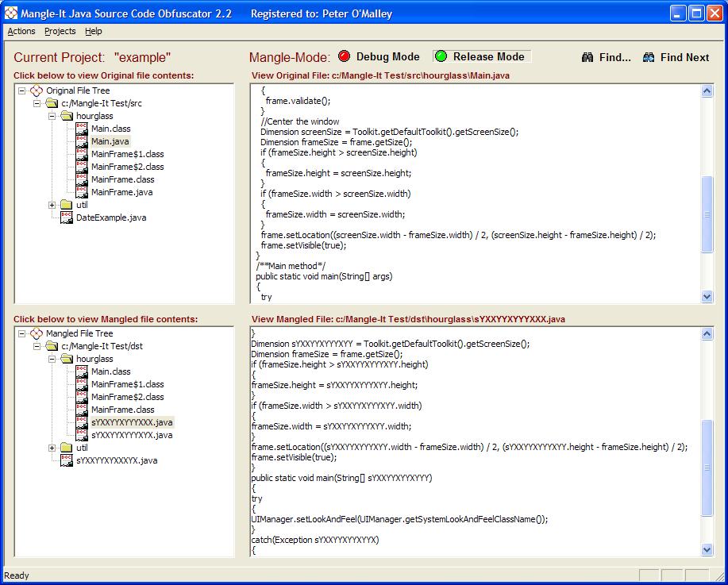Viewport: 728px width, 585px height.
Task: Click the MainFrame$1.class icon in Original tree
Action: [82, 154]
